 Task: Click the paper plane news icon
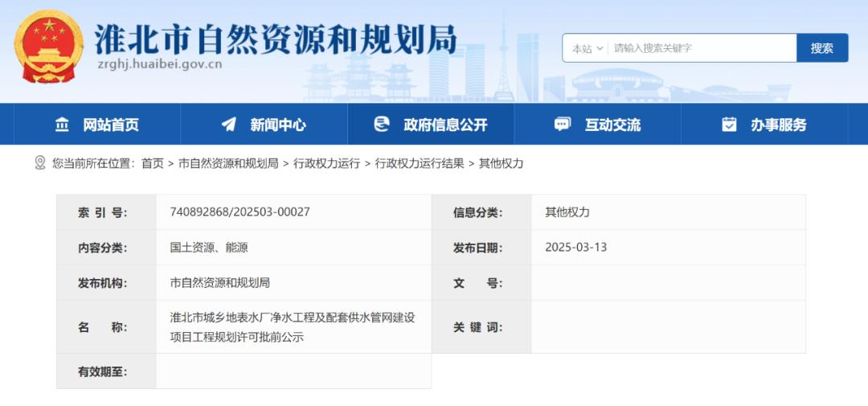click(228, 125)
